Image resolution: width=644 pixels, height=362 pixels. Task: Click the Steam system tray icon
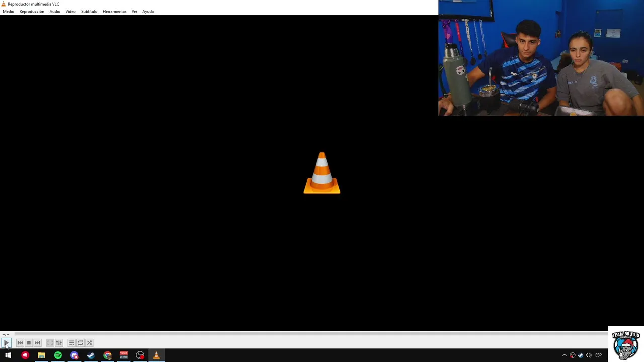click(580, 355)
